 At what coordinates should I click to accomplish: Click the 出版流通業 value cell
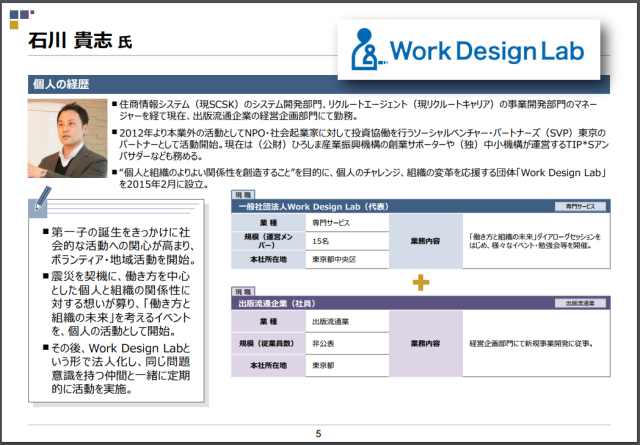[x=347, y=322]
